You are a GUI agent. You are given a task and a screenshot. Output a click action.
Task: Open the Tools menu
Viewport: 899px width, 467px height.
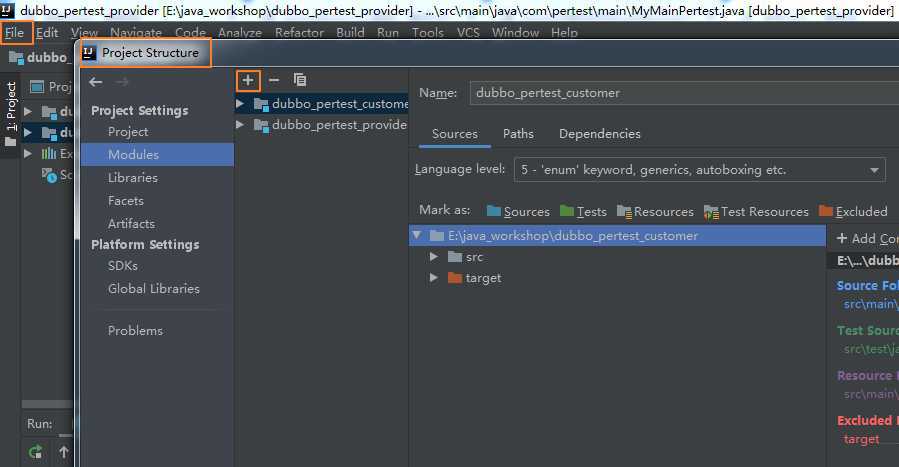click(x=428, y=33)
